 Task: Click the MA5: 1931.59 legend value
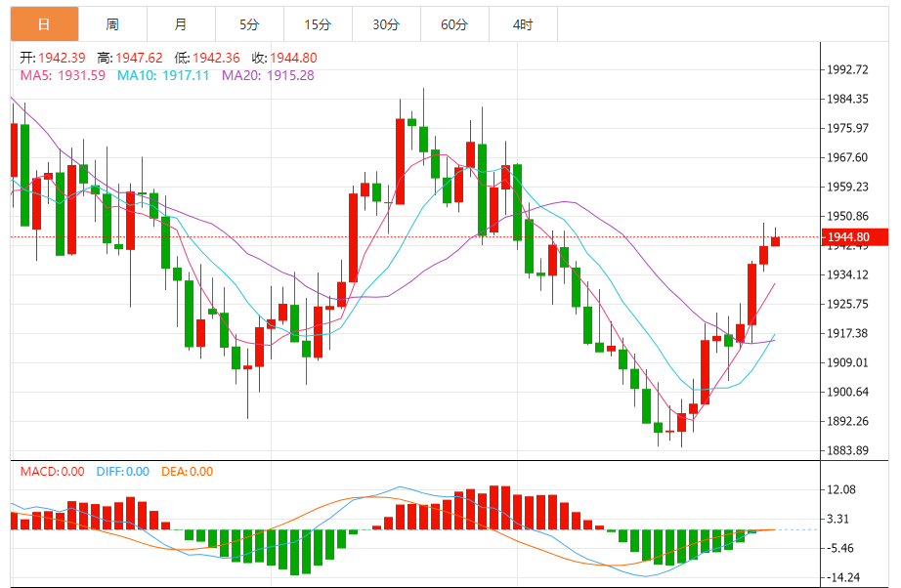coord(63,75)
